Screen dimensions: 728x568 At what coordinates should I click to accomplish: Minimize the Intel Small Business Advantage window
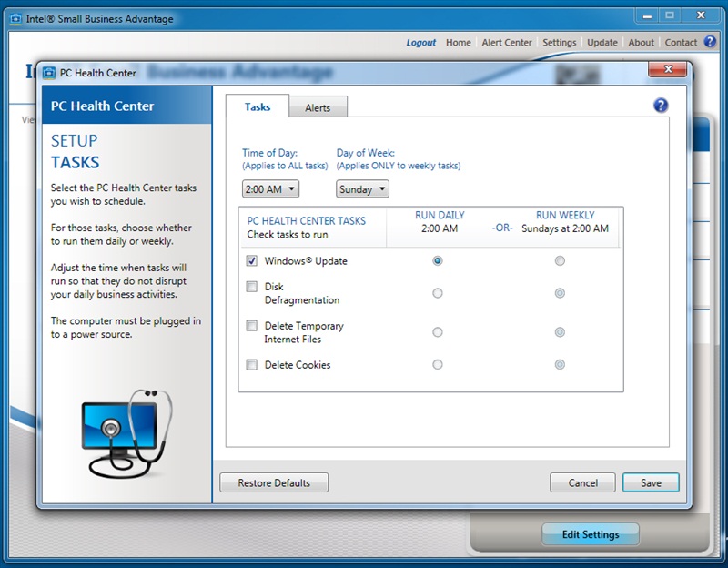647,15
